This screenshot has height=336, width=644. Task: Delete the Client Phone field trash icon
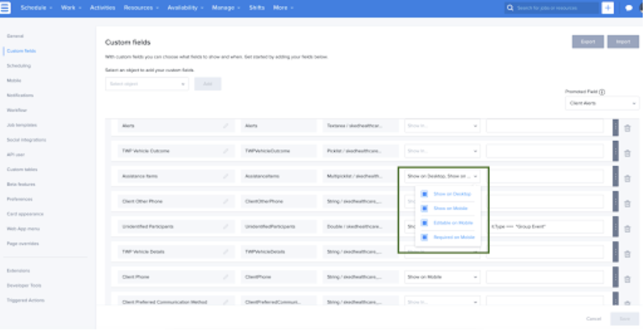pyautogui.click(x=627, y=279)
